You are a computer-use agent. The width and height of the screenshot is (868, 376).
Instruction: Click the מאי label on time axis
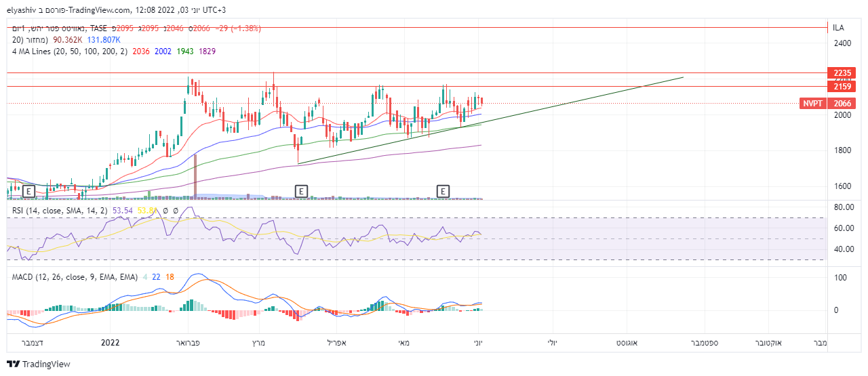click(404, 343)
